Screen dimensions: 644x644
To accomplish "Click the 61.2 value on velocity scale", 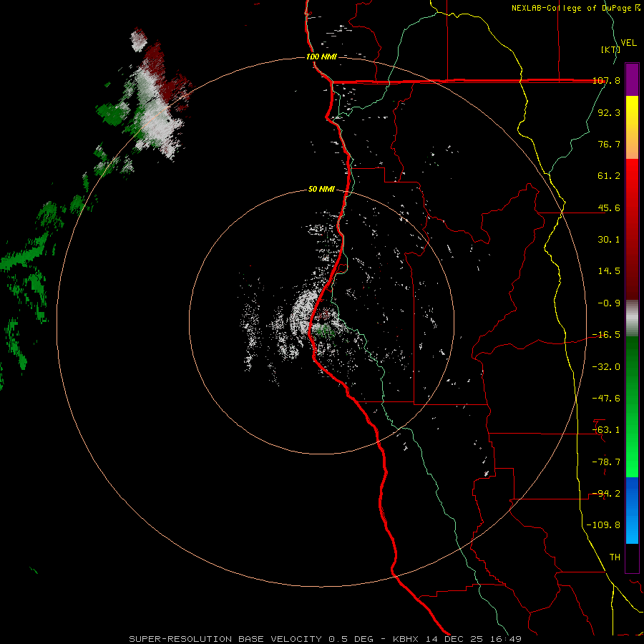I will [609, 176].
